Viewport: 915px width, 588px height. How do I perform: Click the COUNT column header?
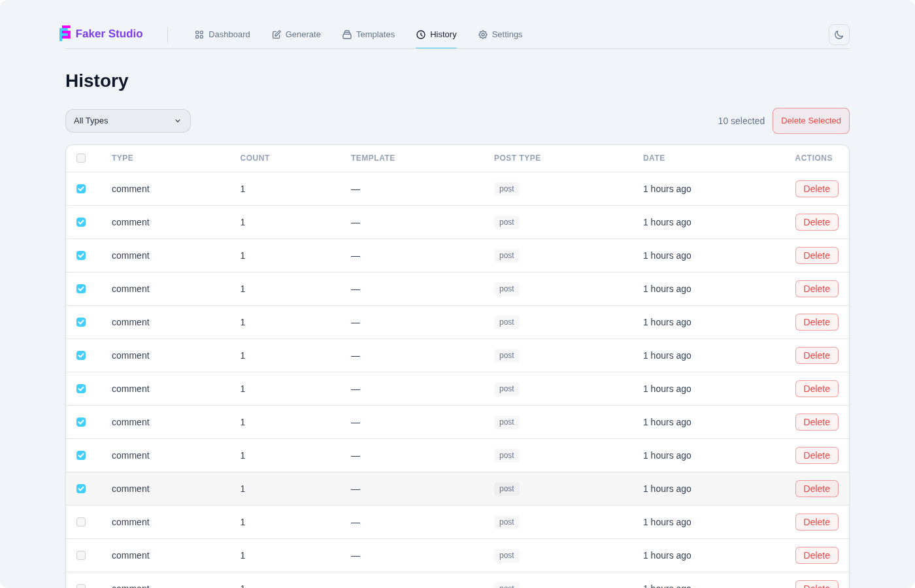click(255, 158)
